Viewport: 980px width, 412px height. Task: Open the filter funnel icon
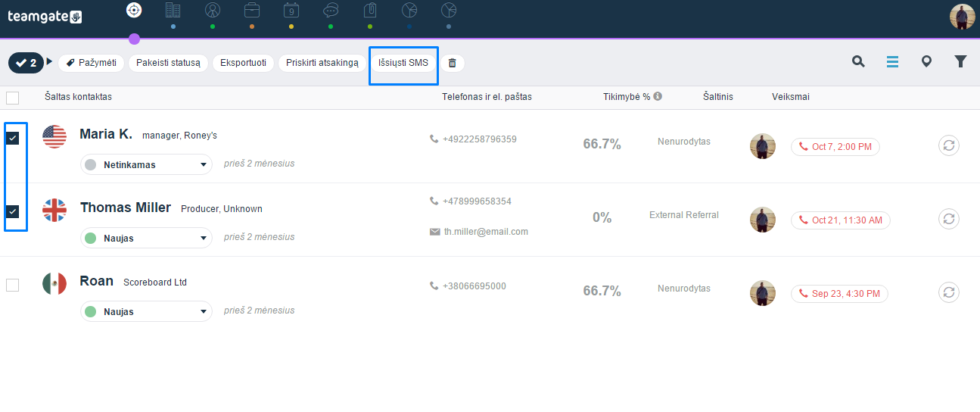pyautogui.click(x=960, y=62)
